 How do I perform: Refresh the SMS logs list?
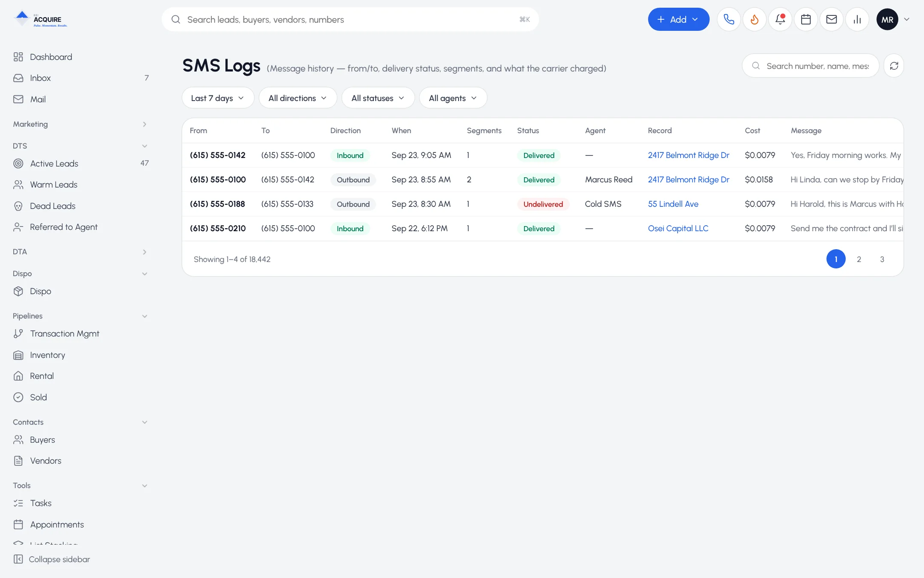click(894, 66)
